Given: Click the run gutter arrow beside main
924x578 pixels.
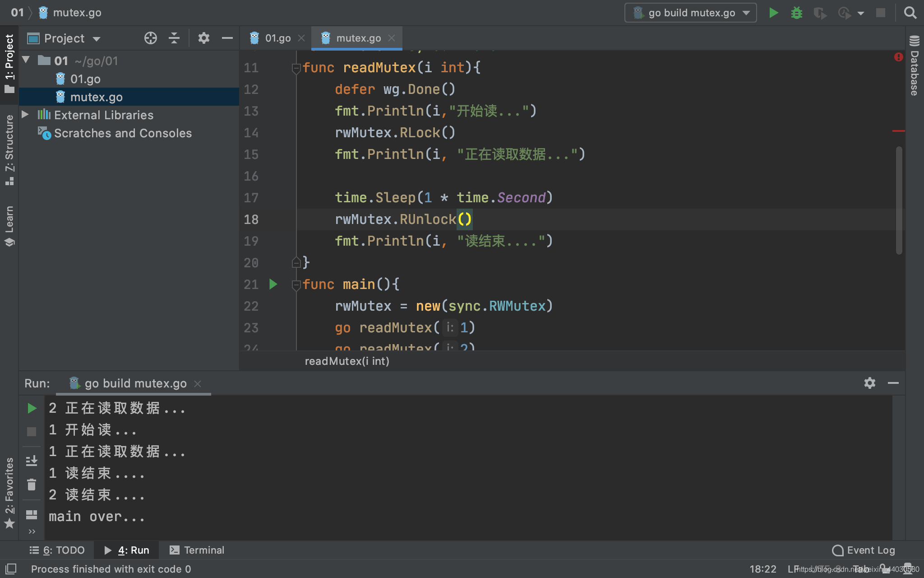Looking at the screenshot, I should [x=273, y=284].
